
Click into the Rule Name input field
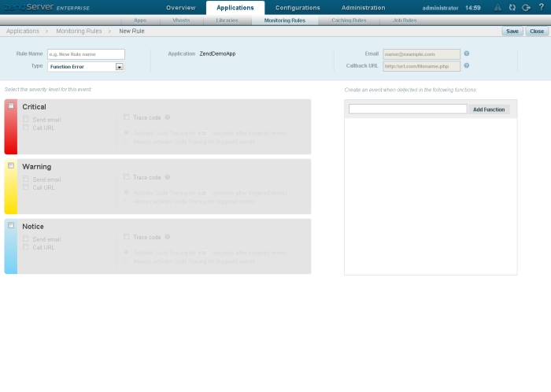pos(86,54)
